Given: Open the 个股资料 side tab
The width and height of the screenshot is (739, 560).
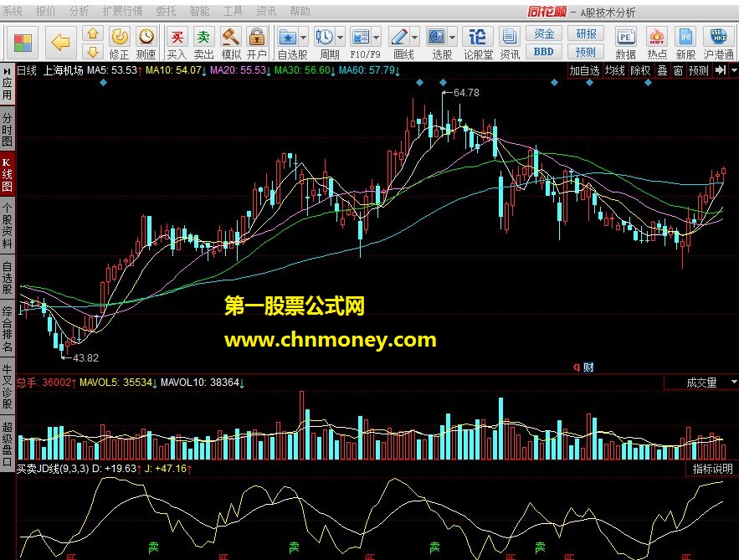Looking at the screenshot, I should pyautogui.click(x=7, y=225).
